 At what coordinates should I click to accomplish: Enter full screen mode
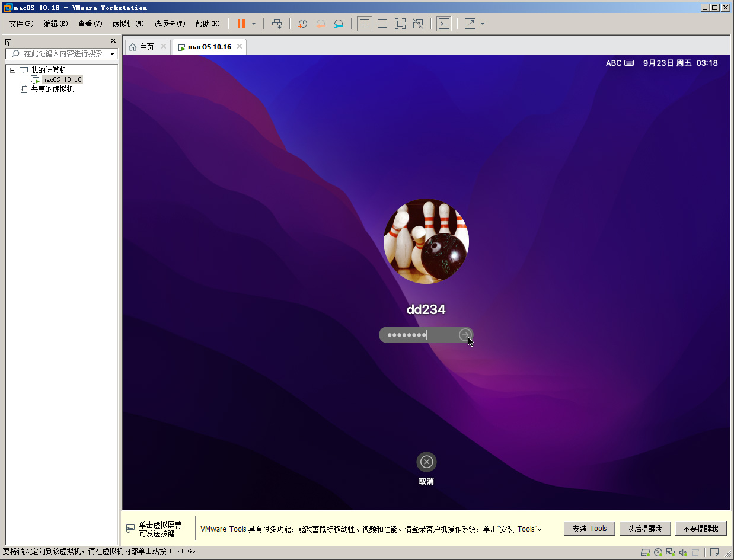click(x=400, y=24)
